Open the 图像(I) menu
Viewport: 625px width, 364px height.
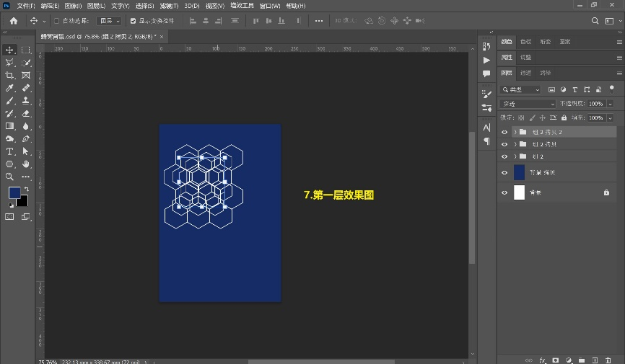[x=73, y=6]
